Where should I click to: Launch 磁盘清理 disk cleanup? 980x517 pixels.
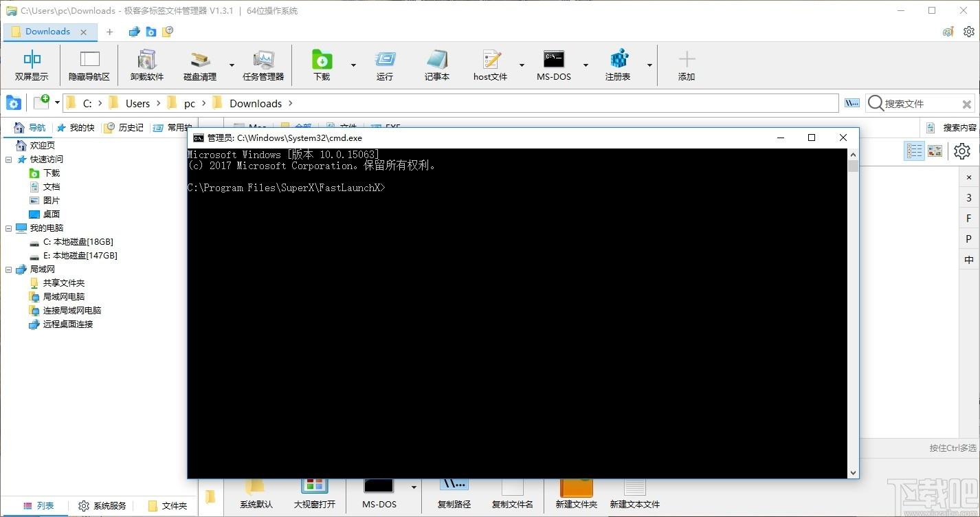point(200,65)
